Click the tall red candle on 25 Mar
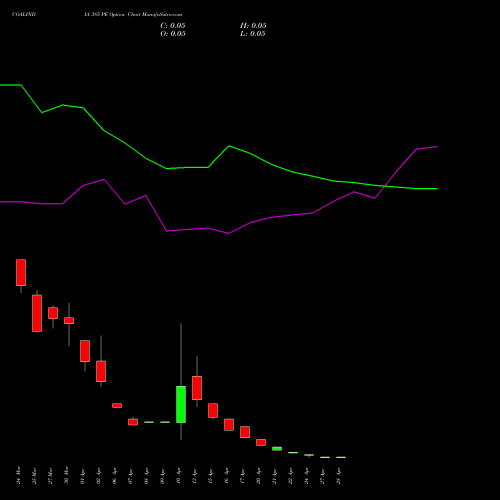The image size is (500, 500). [37, 313]
